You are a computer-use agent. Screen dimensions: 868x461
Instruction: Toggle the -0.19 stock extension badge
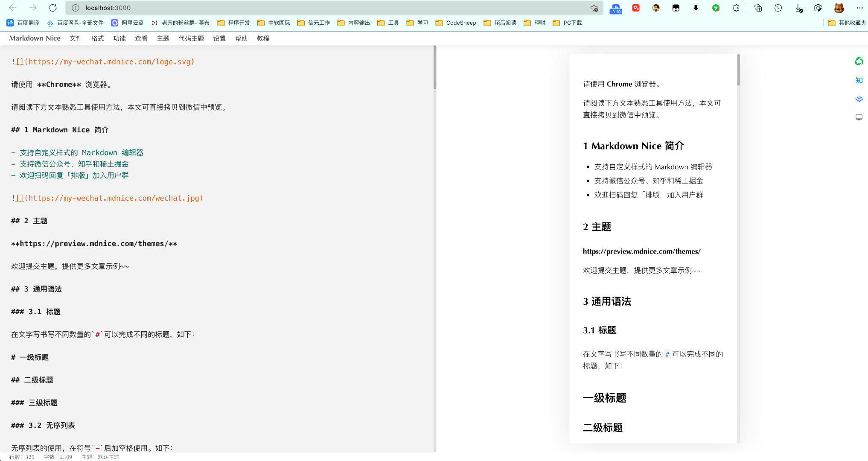pos(616,9)
